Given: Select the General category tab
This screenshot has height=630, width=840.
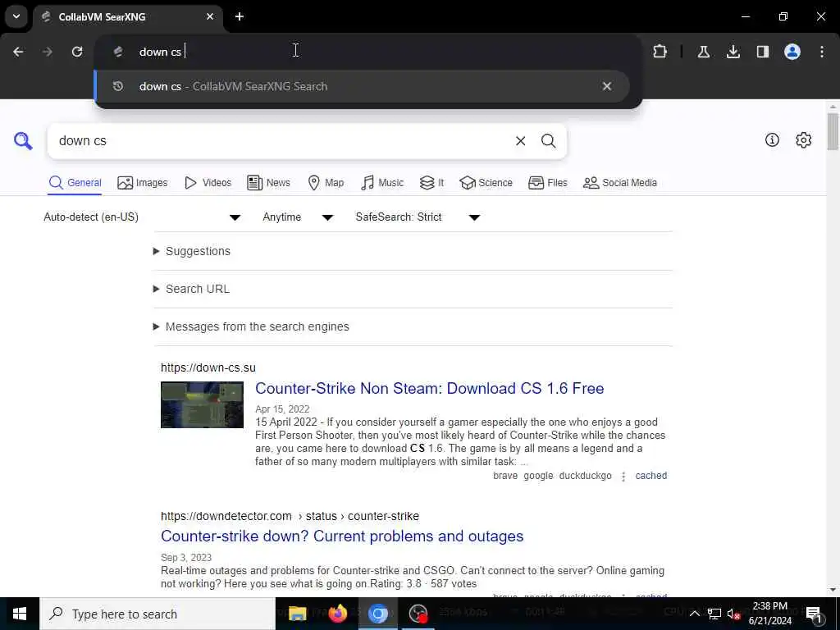Looking at the screenshot, I should [75, 183].
